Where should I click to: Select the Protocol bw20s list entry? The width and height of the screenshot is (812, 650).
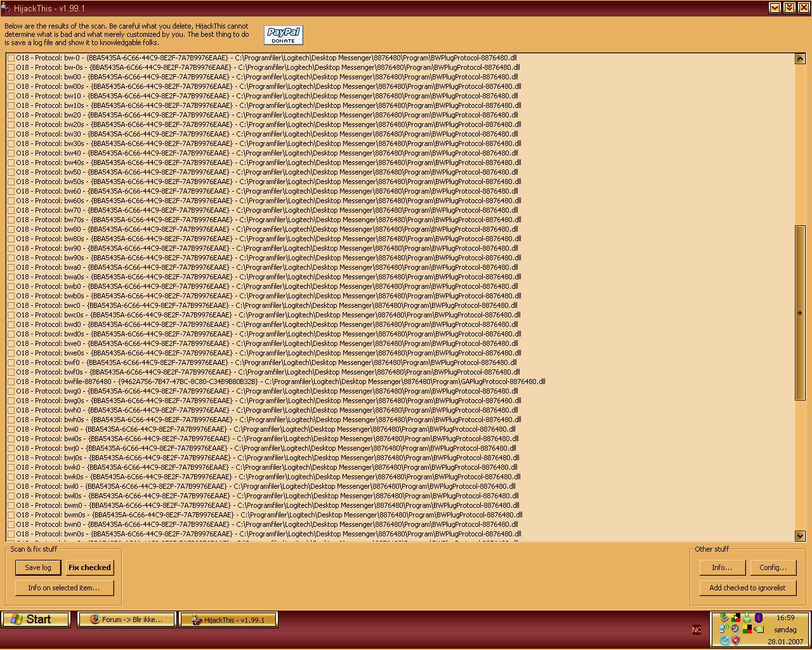click(268, 124)
